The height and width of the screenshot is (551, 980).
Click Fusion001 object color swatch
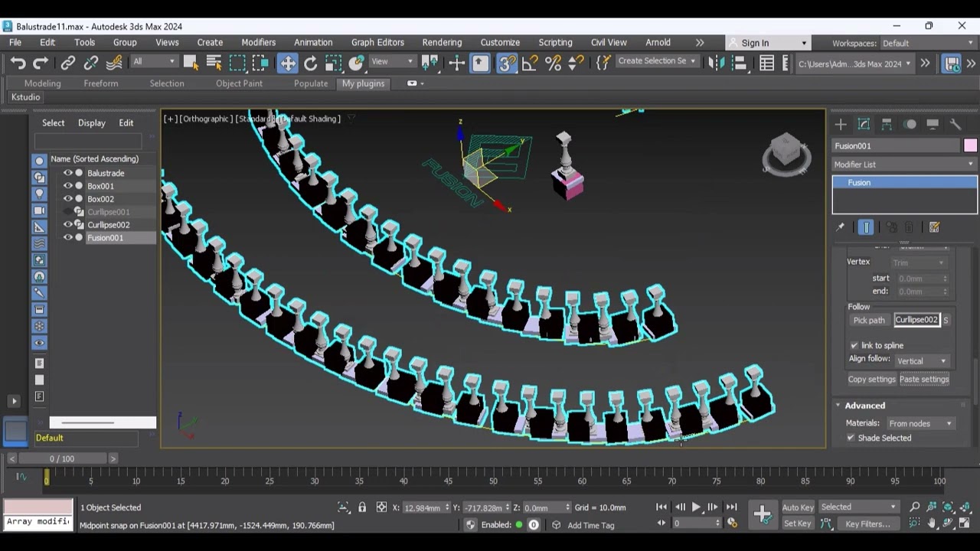pos(970,146)
